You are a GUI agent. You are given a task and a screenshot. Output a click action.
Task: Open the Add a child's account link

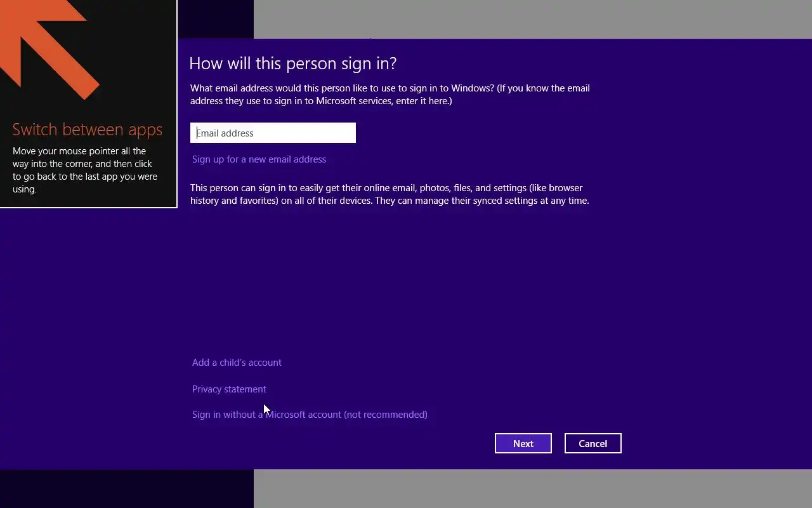click(237, 363)
